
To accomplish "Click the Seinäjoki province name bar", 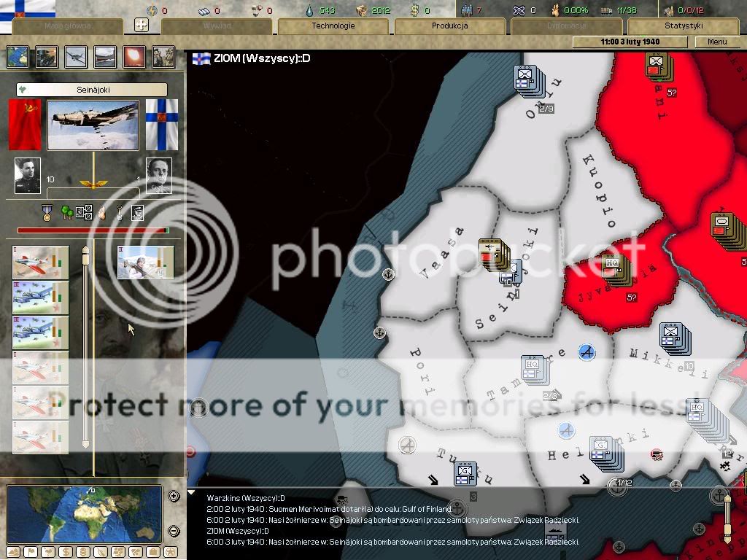I will [92, 90].
